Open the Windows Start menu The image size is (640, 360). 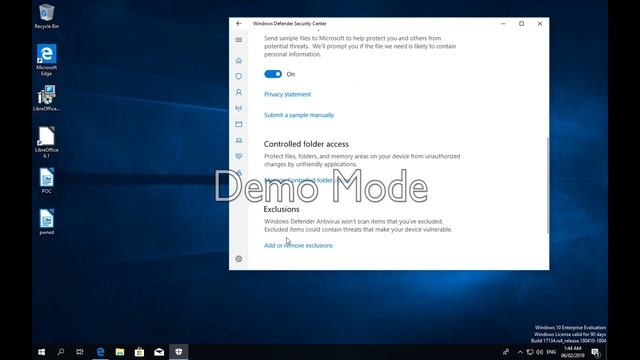coord(42,352)
